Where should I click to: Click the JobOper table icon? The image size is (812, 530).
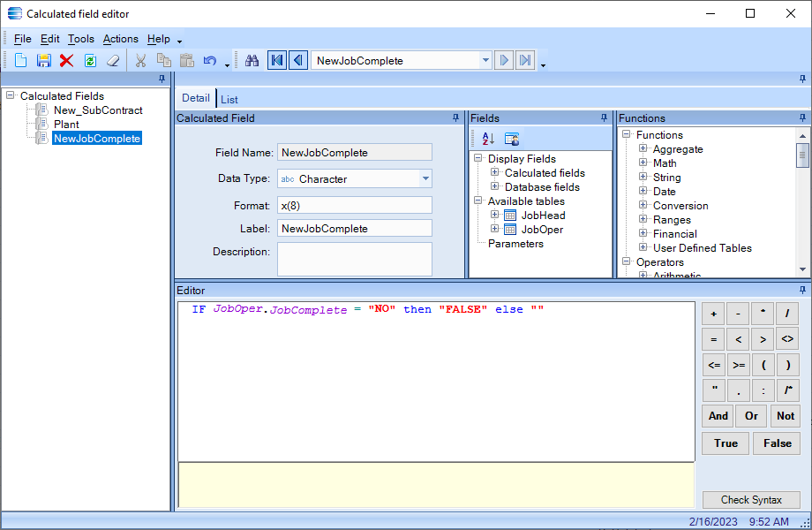(x=510, y=230)
